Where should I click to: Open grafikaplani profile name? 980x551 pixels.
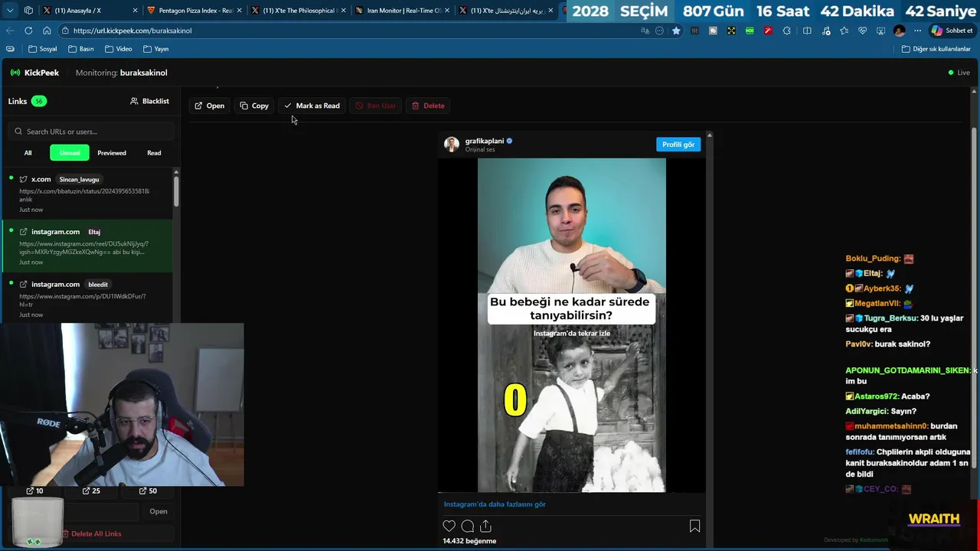pyautogui.click(x=485, y=141)
